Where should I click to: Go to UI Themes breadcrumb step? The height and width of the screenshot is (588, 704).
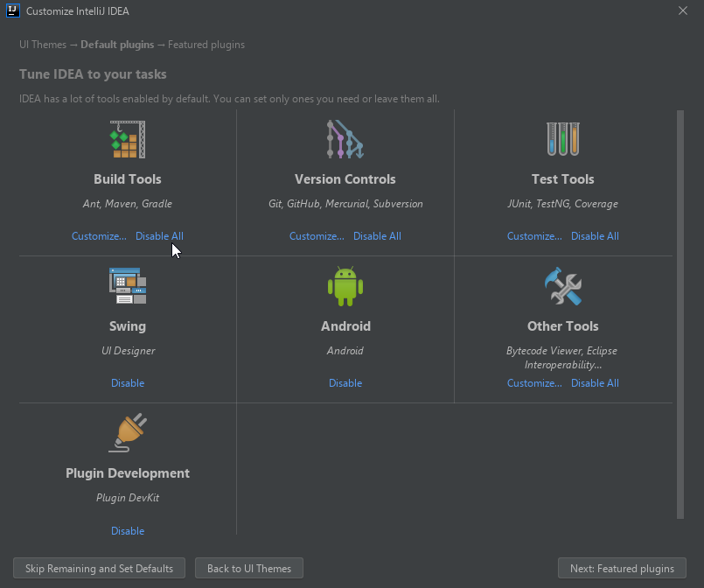click(x=43, y=45)
